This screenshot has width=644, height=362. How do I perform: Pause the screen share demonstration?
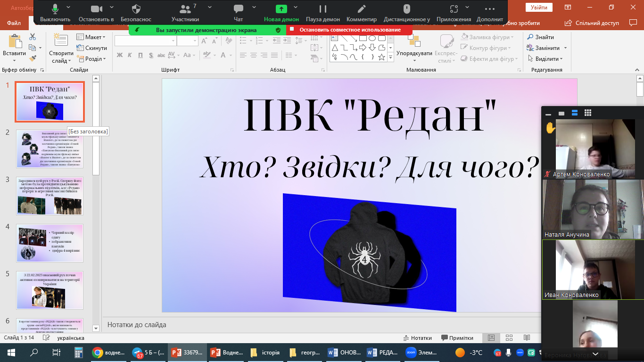323,13
